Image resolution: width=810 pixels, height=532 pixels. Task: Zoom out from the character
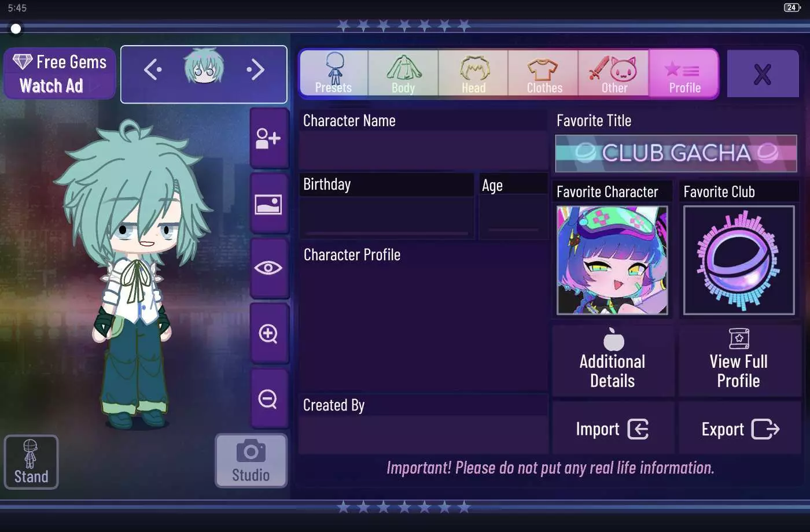coord(268,399)
